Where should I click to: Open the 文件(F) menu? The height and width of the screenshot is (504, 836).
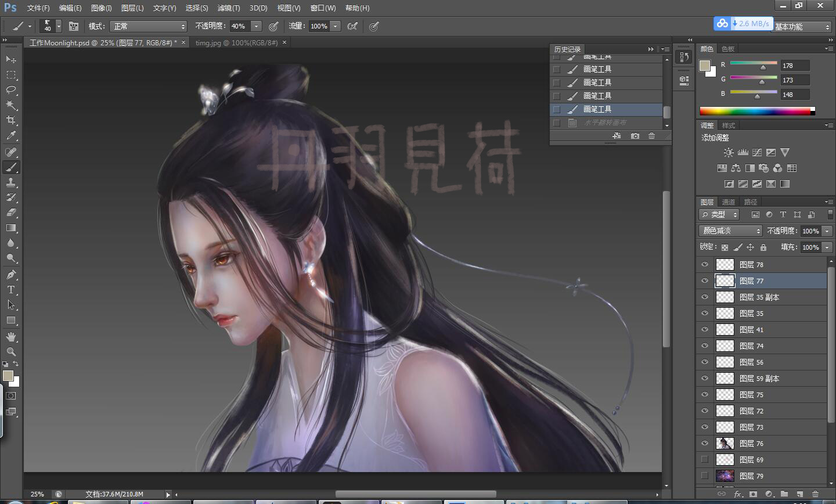(x=38, y=8)
